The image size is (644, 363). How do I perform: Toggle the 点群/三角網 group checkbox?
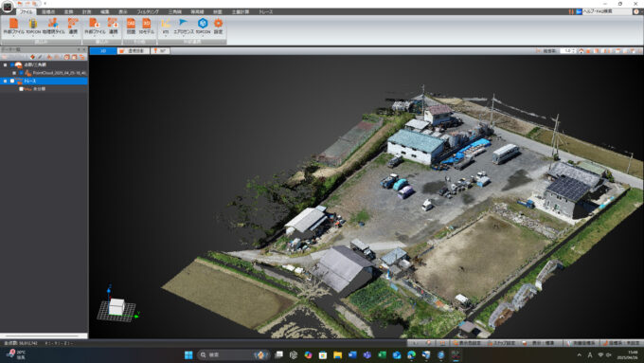(12, 65)
